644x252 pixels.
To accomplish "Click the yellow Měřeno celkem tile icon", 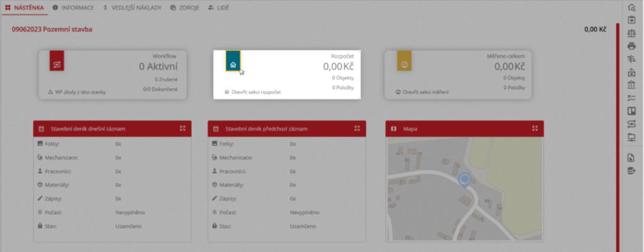I will (404, 63).
